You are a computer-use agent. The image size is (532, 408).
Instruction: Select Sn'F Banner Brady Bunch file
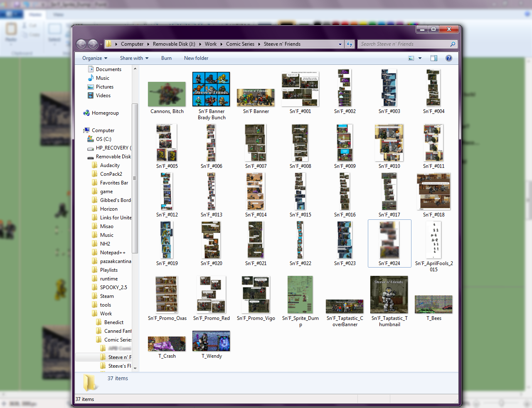coord(212,96)
